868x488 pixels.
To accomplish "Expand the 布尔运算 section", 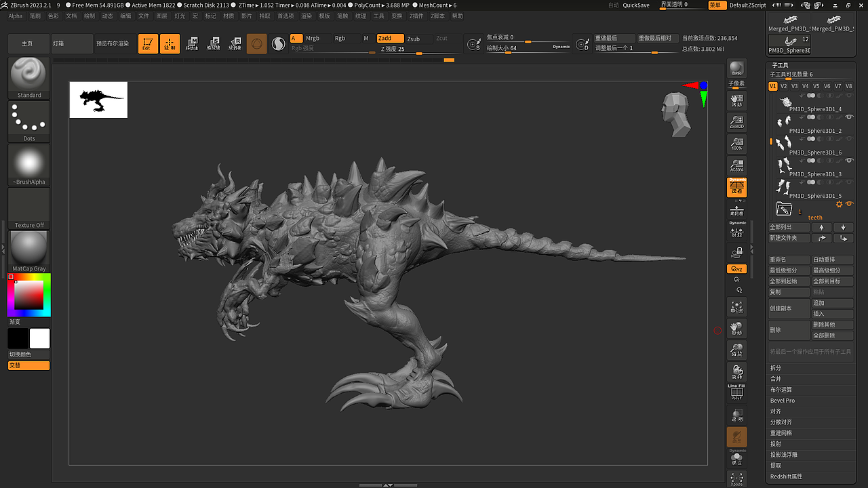I will pyautogui.click(x=781, y=390).
